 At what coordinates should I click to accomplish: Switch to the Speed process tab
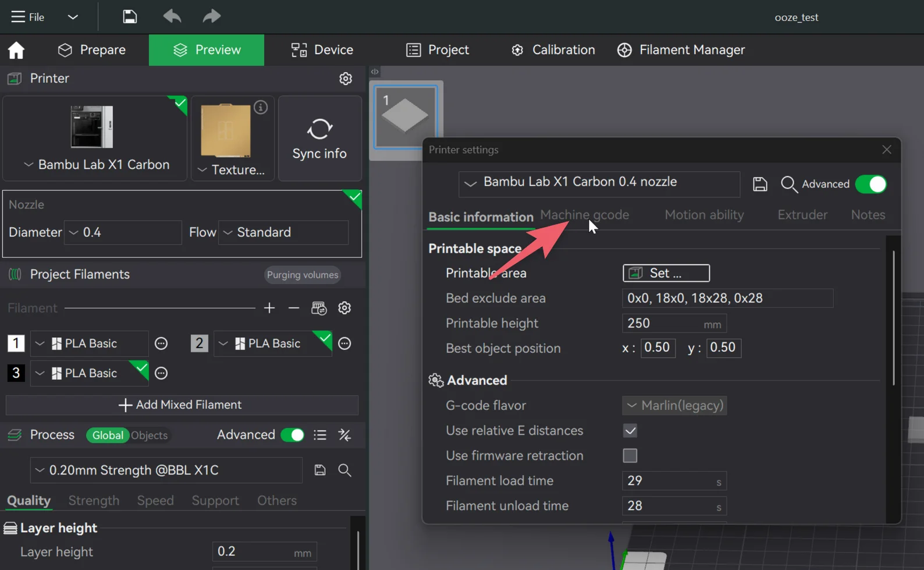point(155,501)
